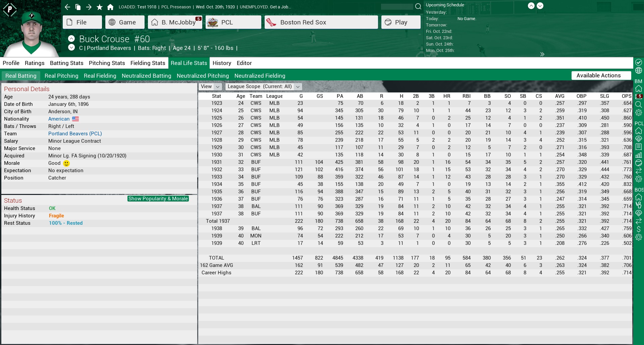Click the Play button
644x345 pixels.
pyautogui.click(x=401, y=22)
